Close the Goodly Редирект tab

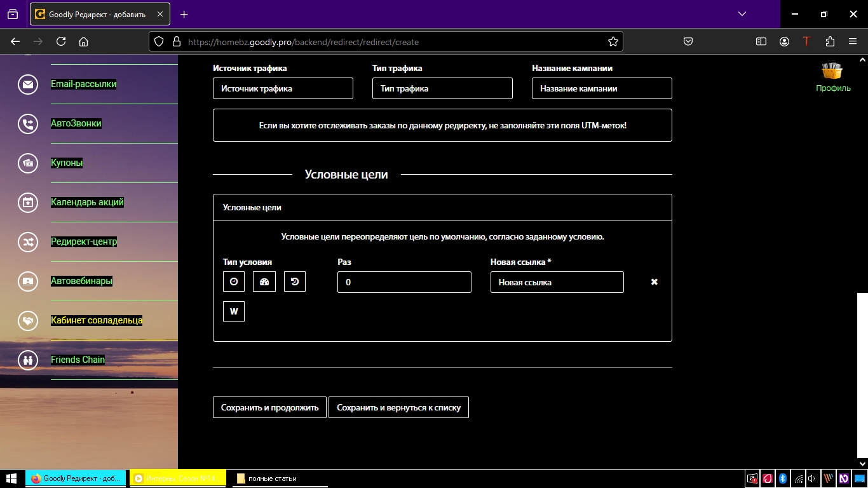[x=159, y=14]
